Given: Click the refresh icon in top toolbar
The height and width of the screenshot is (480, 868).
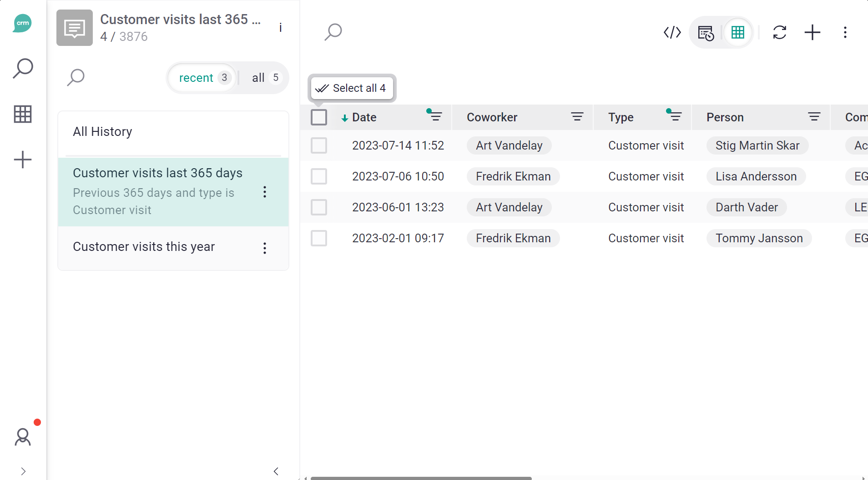Looking at the screenshot, I should point(779,32).
